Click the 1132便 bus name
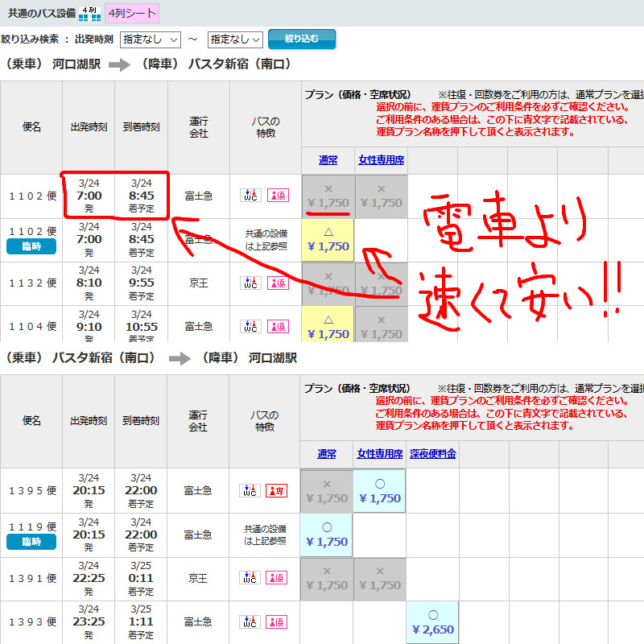 pos(33,283)
